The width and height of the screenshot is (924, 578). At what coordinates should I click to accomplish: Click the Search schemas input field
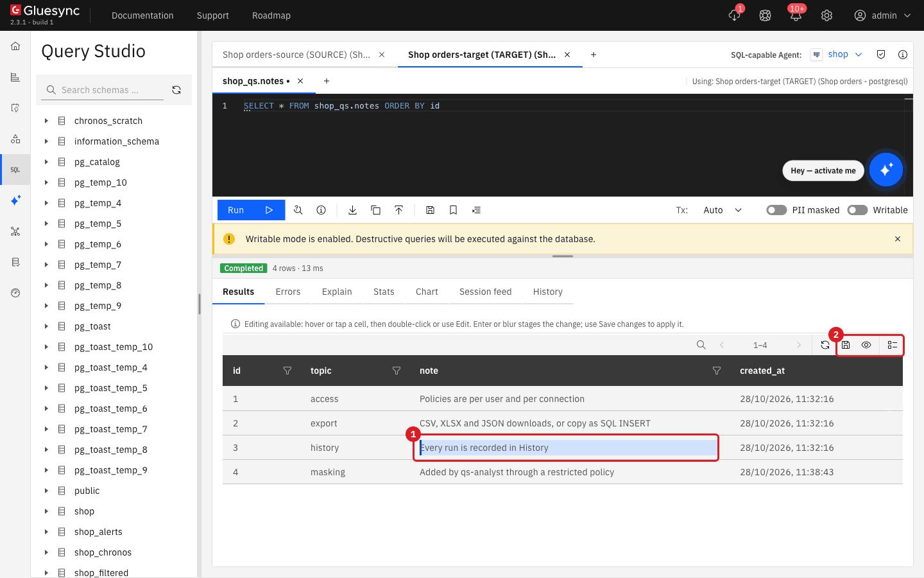(x=106, y=90)
